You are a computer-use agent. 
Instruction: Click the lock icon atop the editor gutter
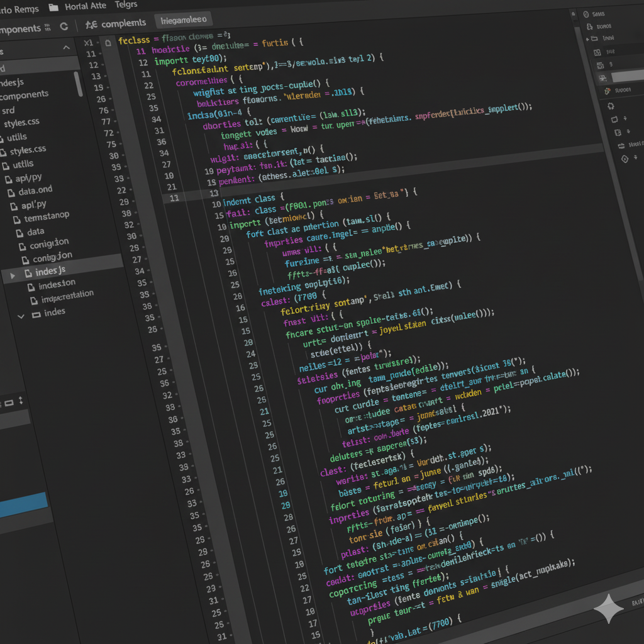[x=106, y=43]
